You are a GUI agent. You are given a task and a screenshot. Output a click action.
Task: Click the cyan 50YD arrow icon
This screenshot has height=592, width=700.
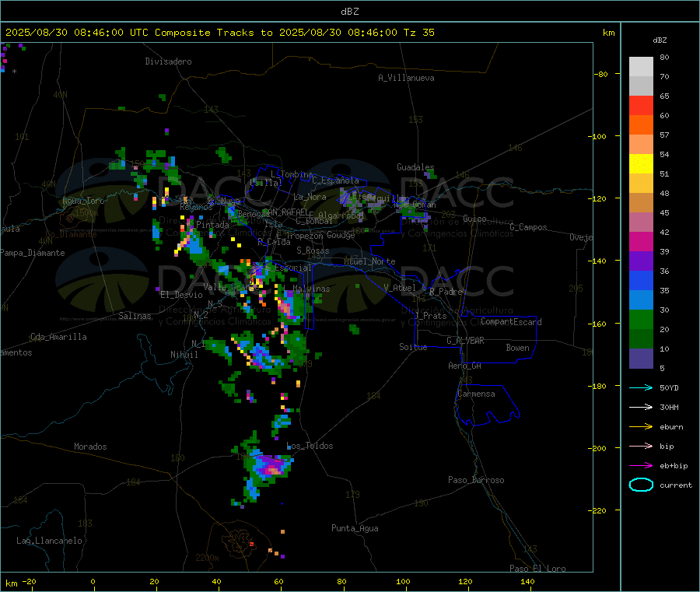point(641,387)
